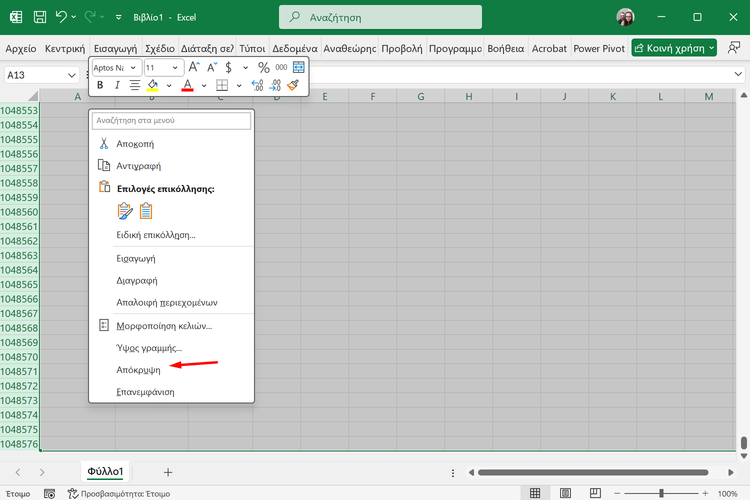The height and width of the screenshot is (500, 750).
Task: Switch to Normal view in status bar
Action: (536, 493)
